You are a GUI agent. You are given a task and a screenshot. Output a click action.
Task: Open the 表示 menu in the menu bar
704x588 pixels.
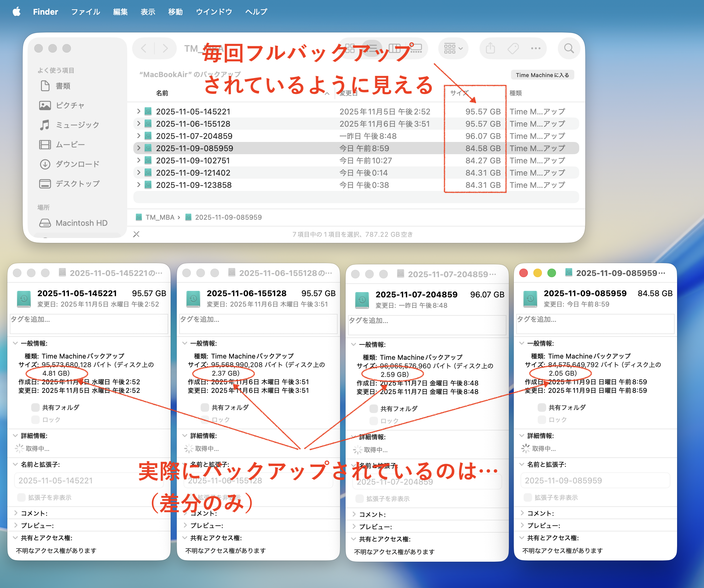[x=147, y=12]
